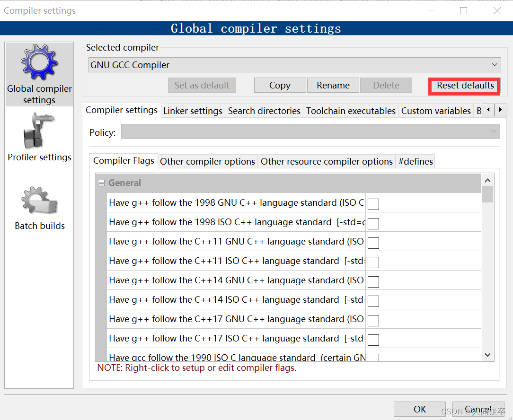Viewport: 513px width, 420px height.
Task: Toggle C++14 ISO C++ standard checkbox
Action: click(373, 301)
